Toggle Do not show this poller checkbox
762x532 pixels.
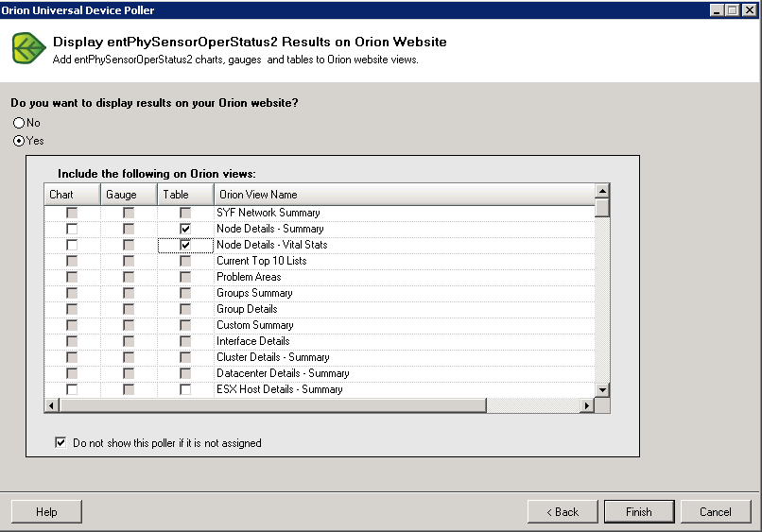pyautogui.click(x=61, y=442)
